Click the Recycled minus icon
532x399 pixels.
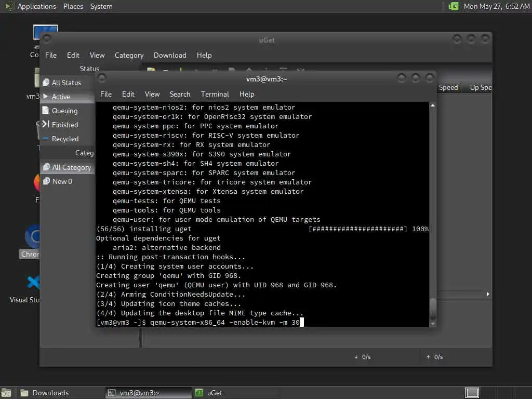click(x=46, y=138)
